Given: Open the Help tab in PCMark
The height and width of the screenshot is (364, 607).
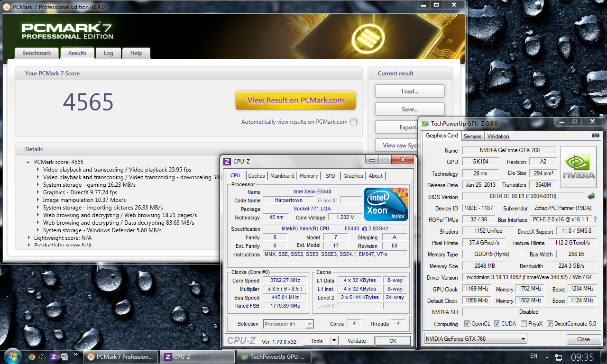Looking at the screenshot, I should pyautogui.click(x=136, y=53).
